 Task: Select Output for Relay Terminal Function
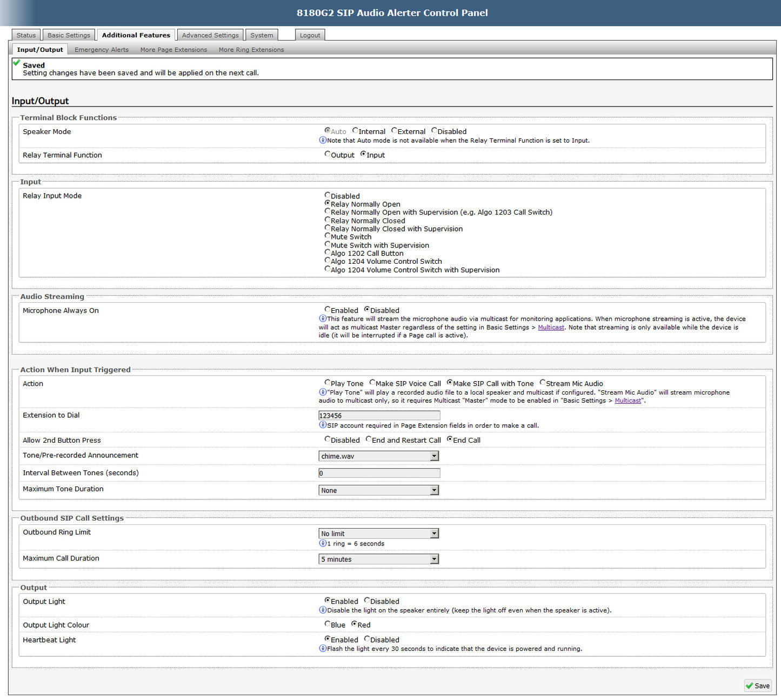(328, 154)
